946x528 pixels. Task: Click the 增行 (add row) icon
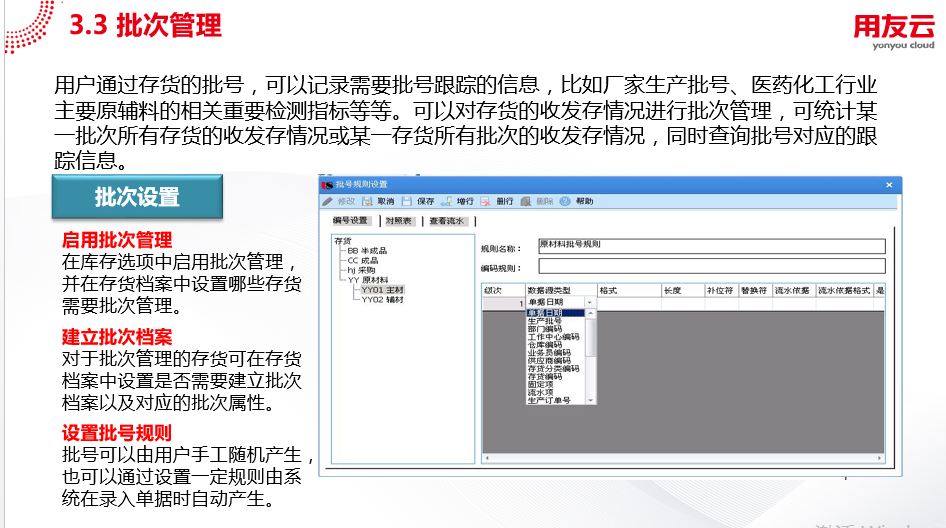446,201
